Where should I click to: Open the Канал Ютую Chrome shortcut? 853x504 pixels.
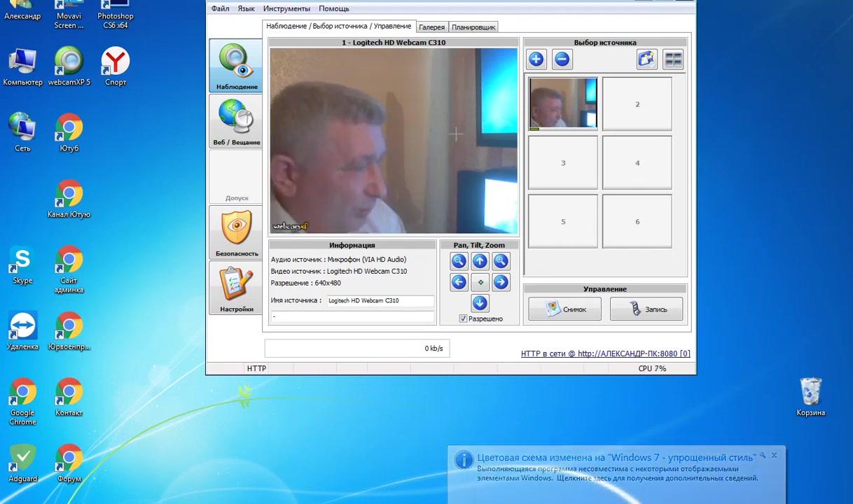coord(69,199)
